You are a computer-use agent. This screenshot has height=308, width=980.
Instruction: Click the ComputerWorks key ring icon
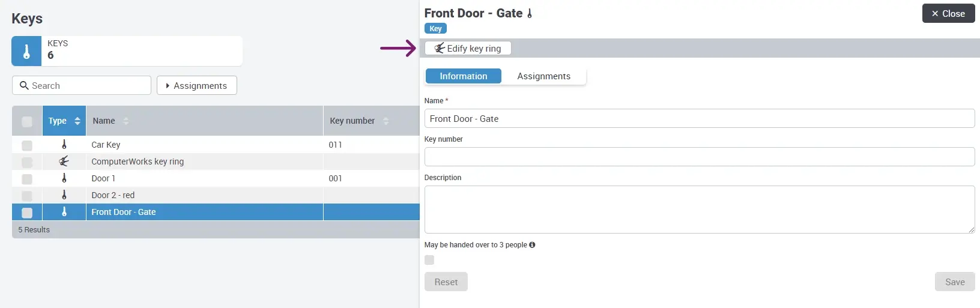click(x=64, y=162)
